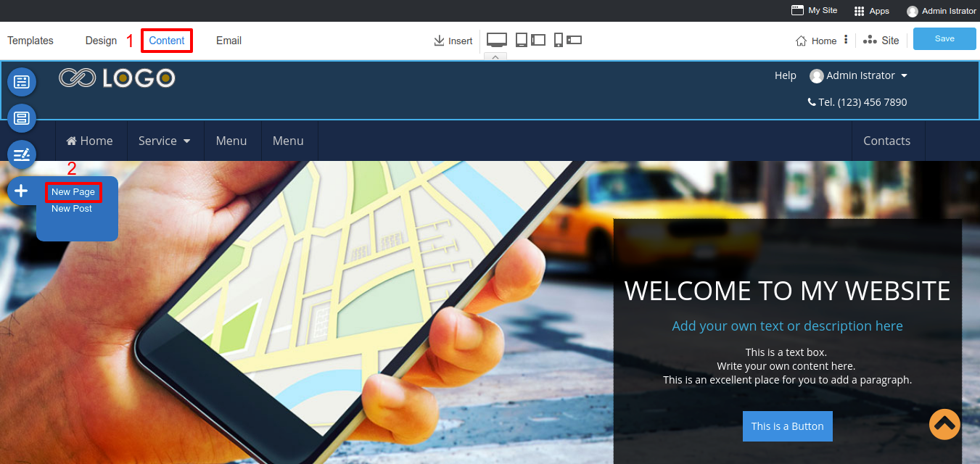The image size is (980, 464).
Task: Collapse toolbar with the up chevron
Action: click(x=495, y=57)
